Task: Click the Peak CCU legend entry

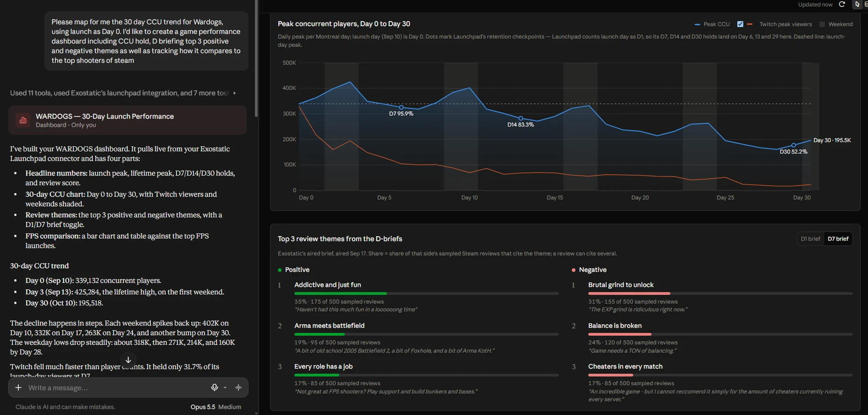Action: point(712,24)
